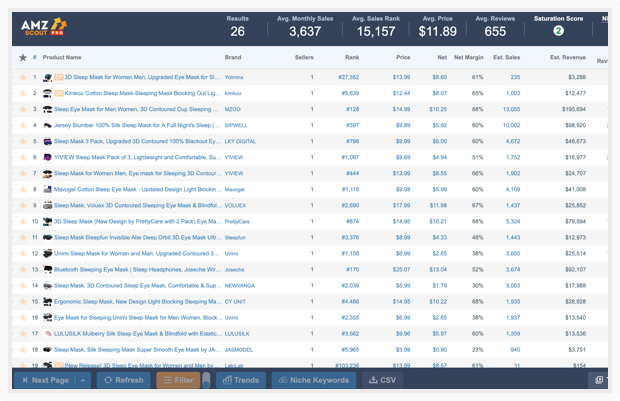The image size is (620, 401).
Task: Click brand name PrettyCare
Action: coord(237,221)
